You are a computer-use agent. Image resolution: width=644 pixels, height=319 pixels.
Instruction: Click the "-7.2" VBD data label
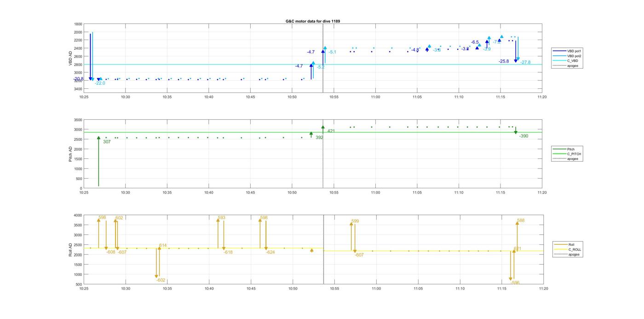click(496, 42)
